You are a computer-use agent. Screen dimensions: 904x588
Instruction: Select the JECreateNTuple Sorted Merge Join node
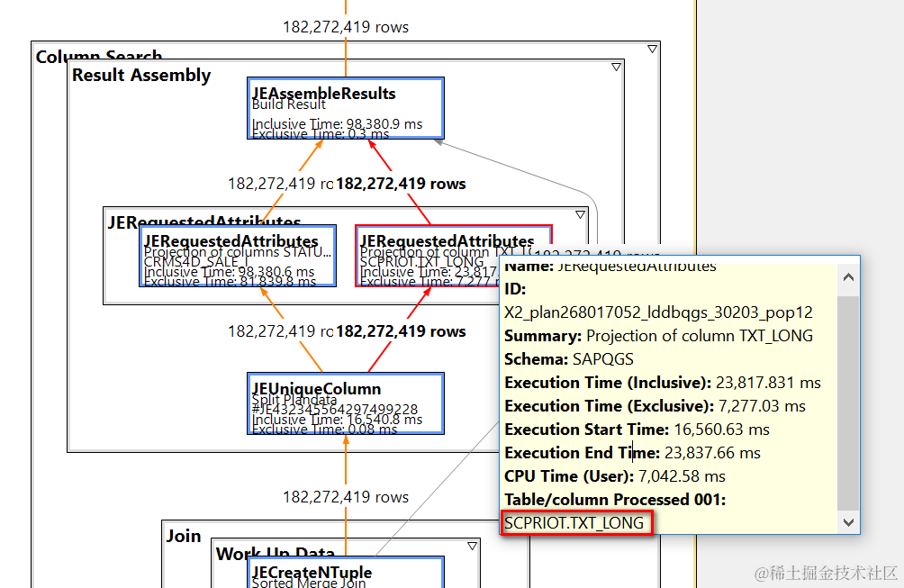click(346, 572)
